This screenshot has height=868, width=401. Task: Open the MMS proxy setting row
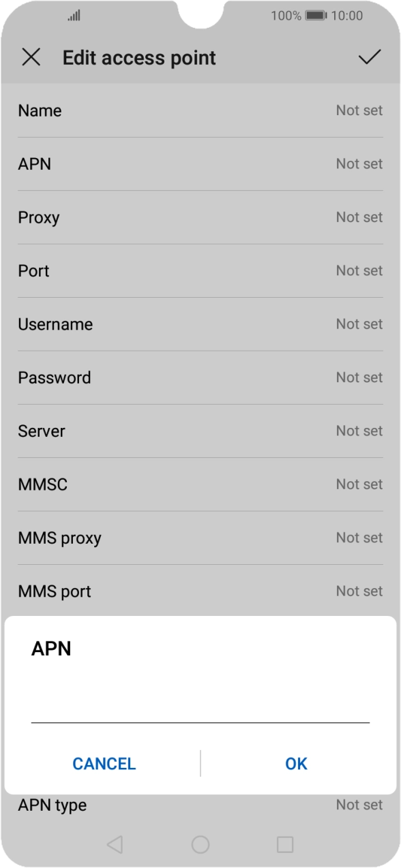click(x=200, y=538)
